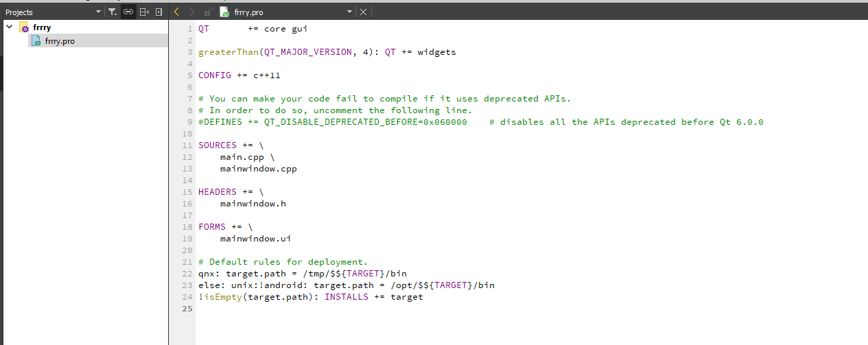Click '# You can make your code fail' comment
This screenshot has height=345, width=868.
[385, 99]
